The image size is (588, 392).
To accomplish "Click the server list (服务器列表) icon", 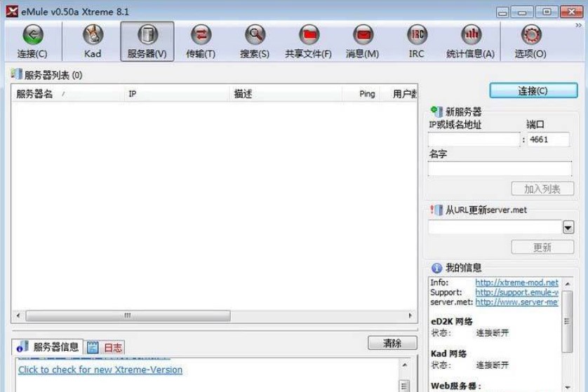I will click(x=17, y=74).
